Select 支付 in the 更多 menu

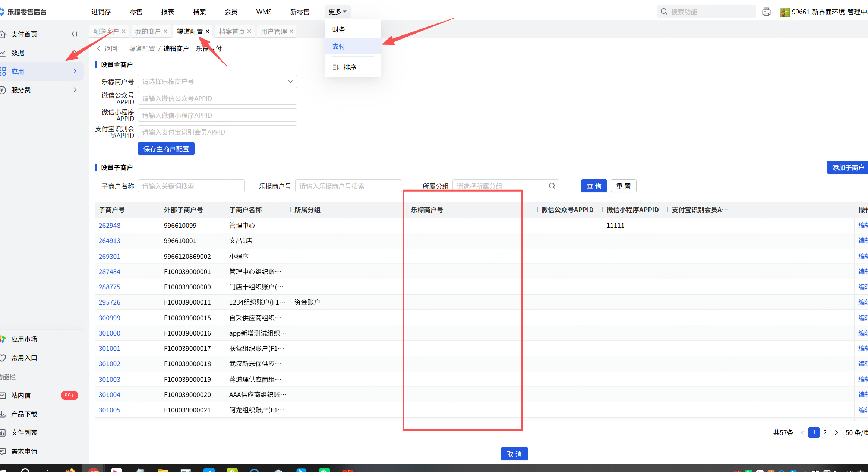[x=339, y=46]
